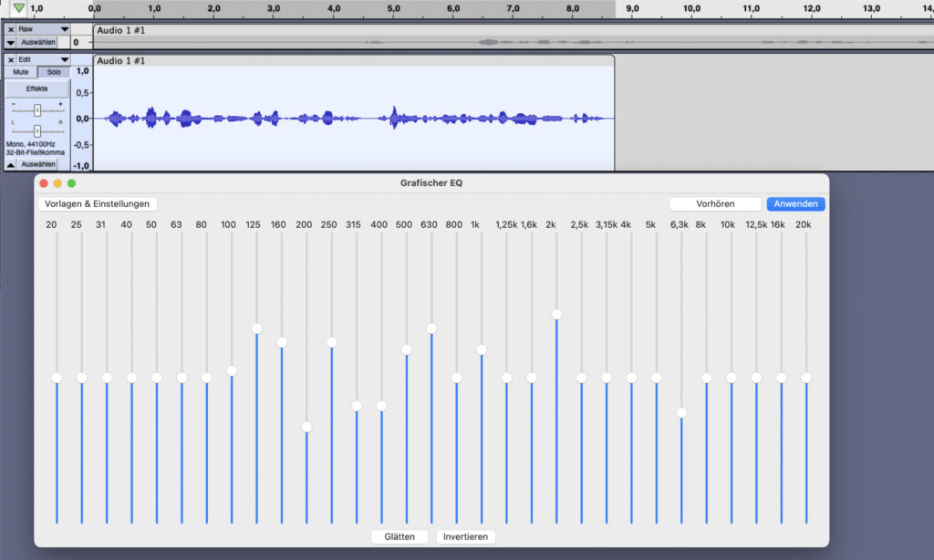The width and height of the screenshot is (934, 560).
Task: Click the 20k band slider knob
Action: point(807,378)
